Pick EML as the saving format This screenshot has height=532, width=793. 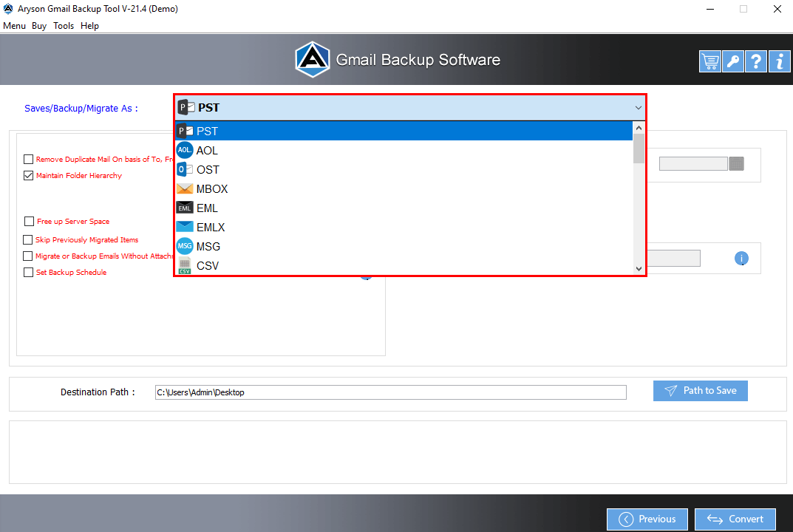click(404, 208)
